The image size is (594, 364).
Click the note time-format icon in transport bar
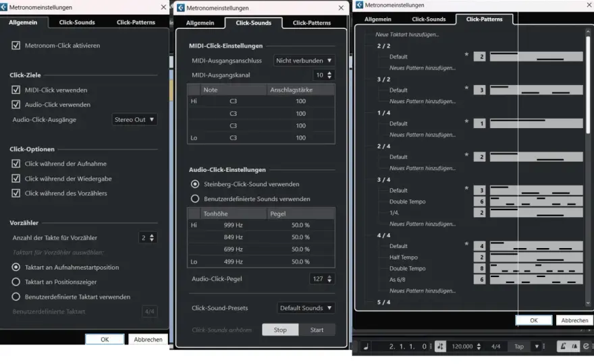(x=366, y=346)
